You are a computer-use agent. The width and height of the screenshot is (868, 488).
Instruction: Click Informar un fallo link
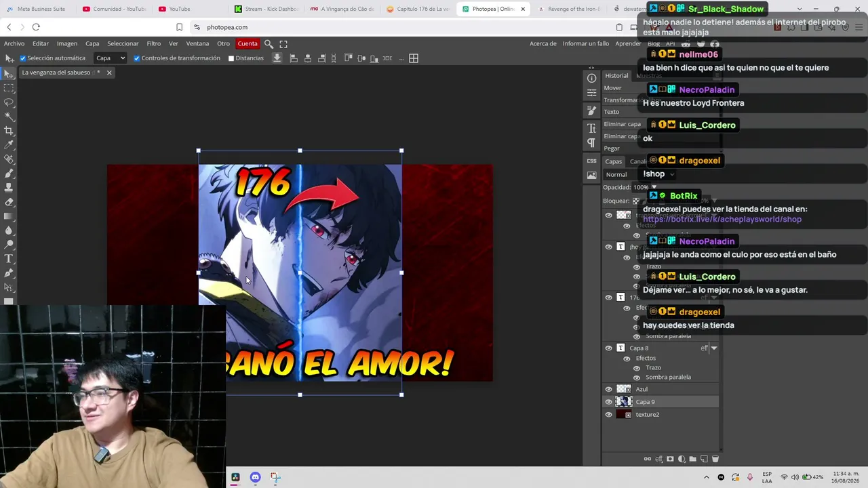(x=586, y=43)
